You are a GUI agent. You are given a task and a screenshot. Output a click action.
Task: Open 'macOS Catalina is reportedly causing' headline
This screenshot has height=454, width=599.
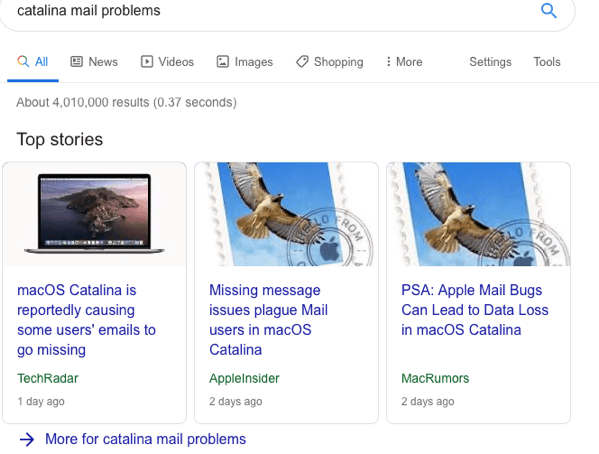pos(86,320)
